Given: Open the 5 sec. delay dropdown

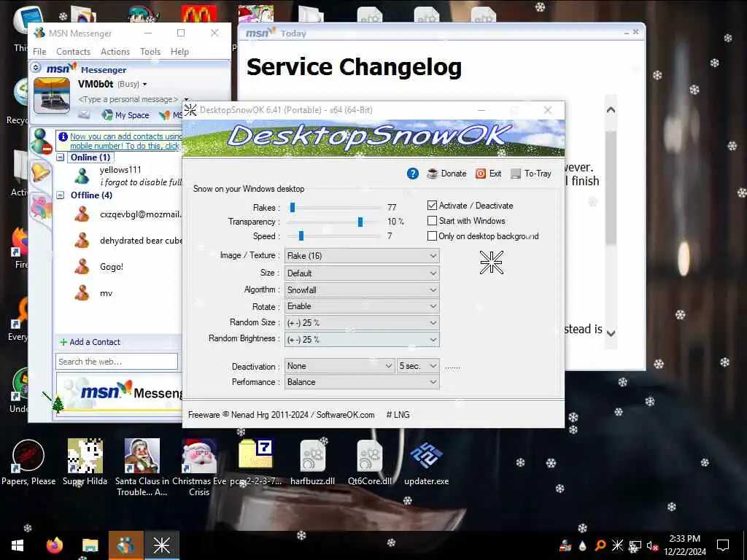Looking at the screenshot, I should [418, 366].
